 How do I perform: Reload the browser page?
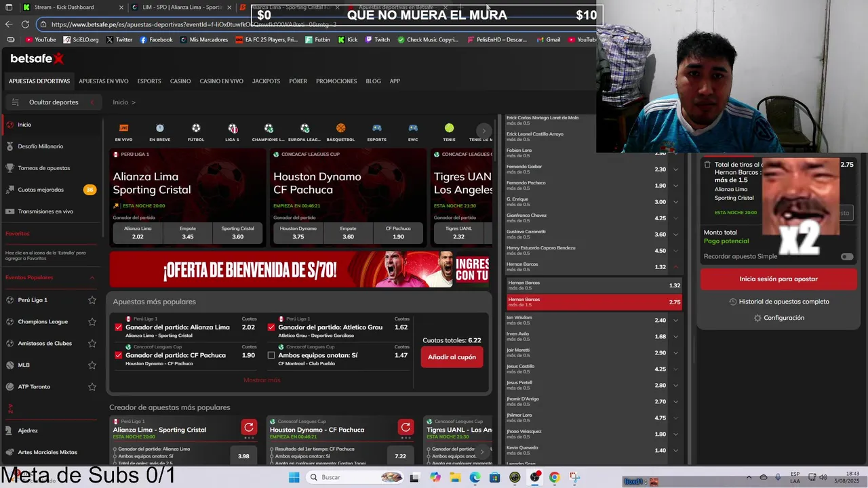click(25, 24)
